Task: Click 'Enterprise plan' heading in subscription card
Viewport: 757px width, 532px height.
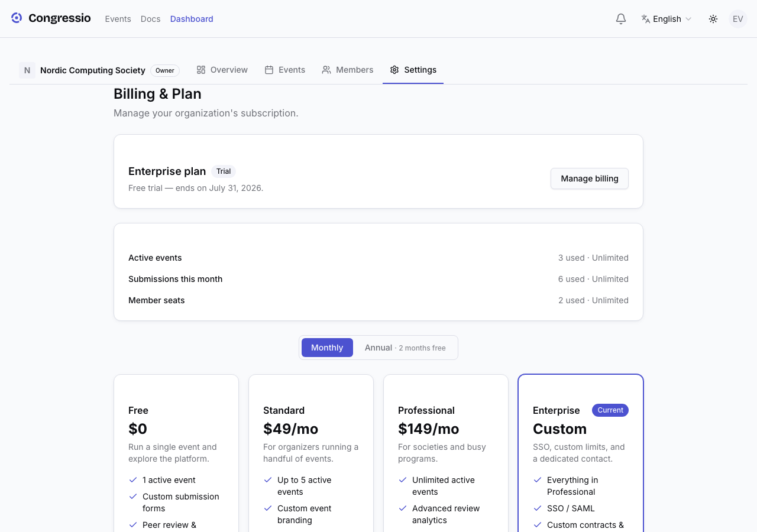Action: click(167, 171)
